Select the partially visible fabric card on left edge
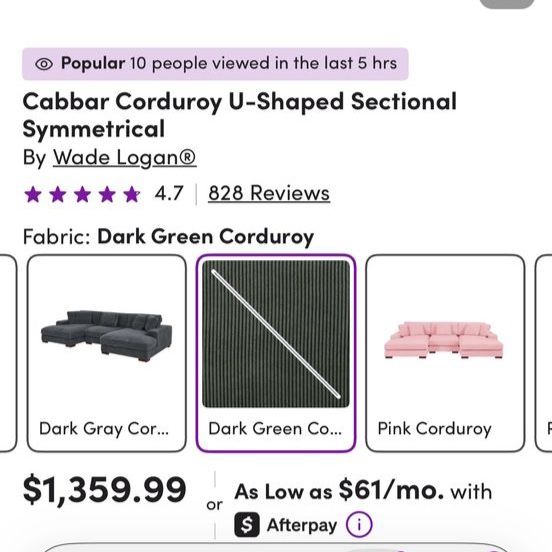Image resolution: width=552 pixels, height=552 pixels. click(x=8, y=353)
